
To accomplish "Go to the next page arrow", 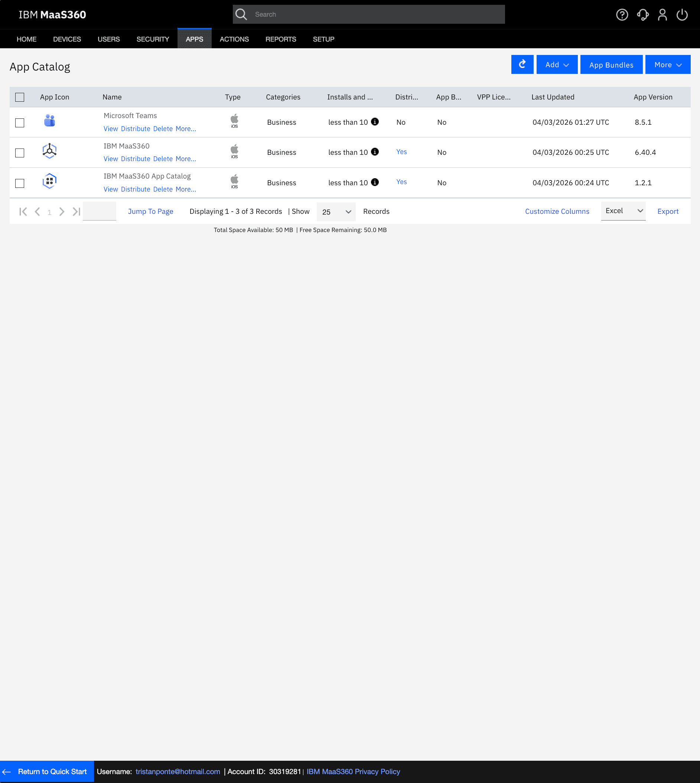I will click(x=62, y=212).
